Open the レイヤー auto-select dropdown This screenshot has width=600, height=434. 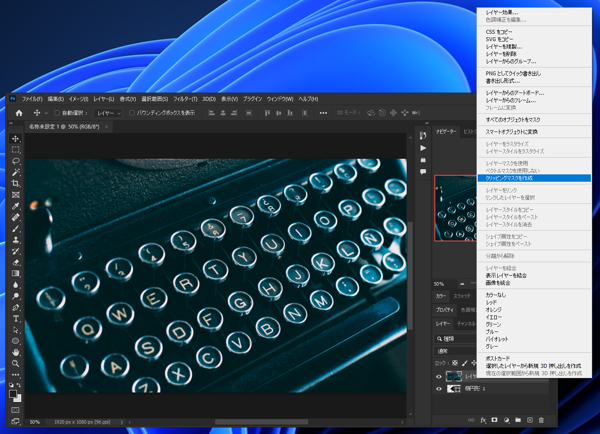click(x=108, y=113)
